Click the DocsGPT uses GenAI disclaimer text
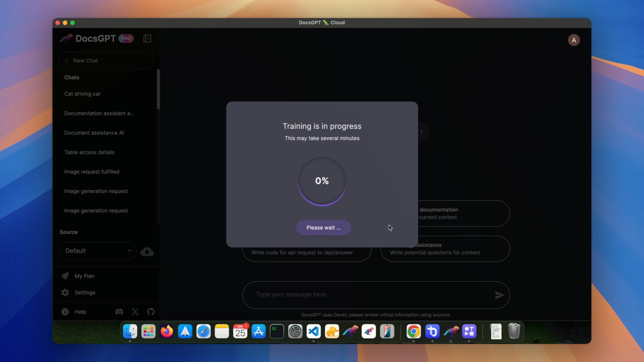The height and width of the screenshot is (362, 644). [x=376, y=315]
